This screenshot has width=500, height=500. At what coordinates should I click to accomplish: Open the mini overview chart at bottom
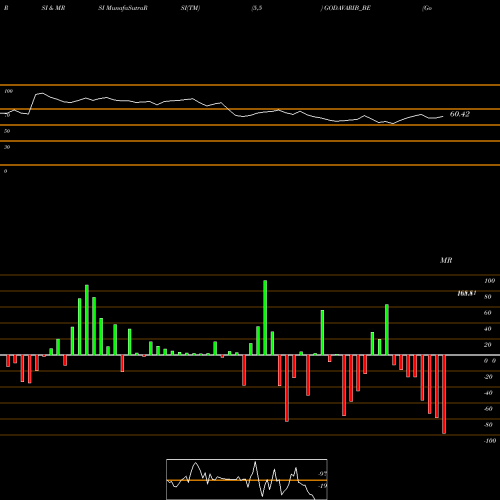point(247,479)
